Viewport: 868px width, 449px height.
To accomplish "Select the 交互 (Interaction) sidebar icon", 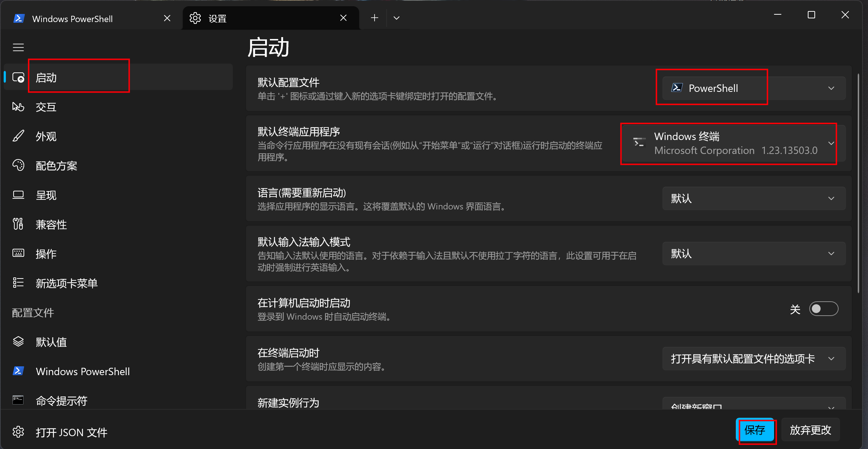I will tap(18, 107).
